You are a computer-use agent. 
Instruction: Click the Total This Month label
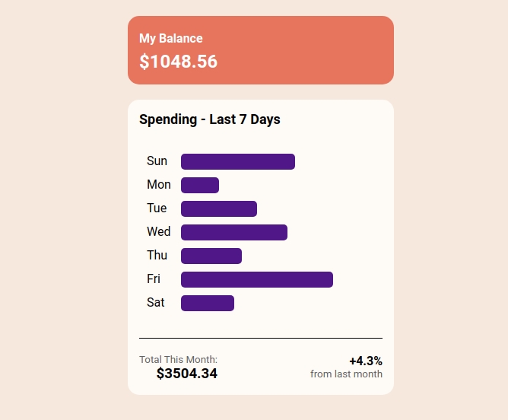(178, 359)
